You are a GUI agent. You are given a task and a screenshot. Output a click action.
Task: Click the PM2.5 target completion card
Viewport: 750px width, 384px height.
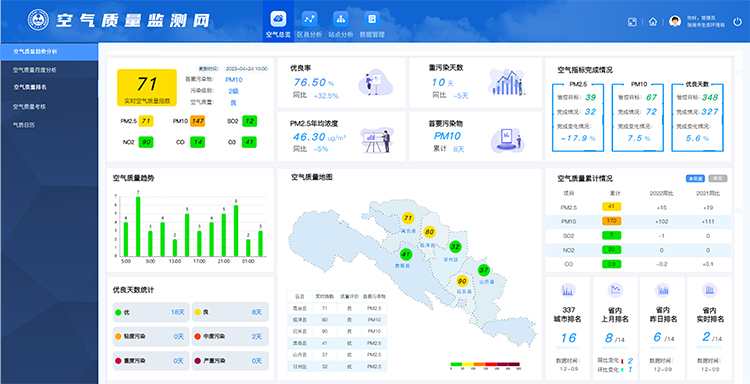[x=578, y=118]
